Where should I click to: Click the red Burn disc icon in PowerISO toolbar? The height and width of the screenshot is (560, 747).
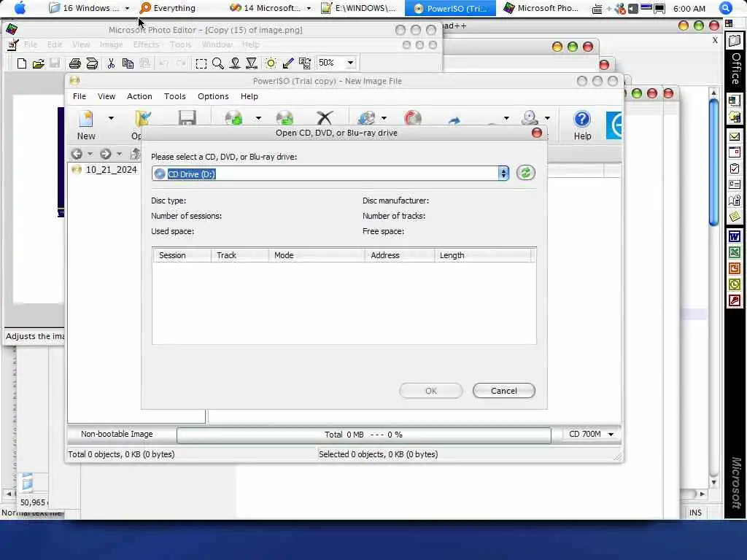[x=413, y=118]
